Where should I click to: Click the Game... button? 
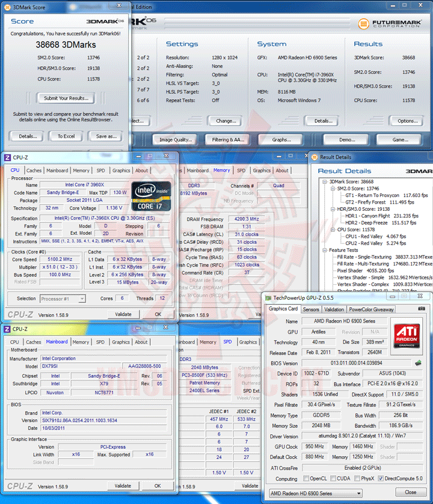click(400, 139)
